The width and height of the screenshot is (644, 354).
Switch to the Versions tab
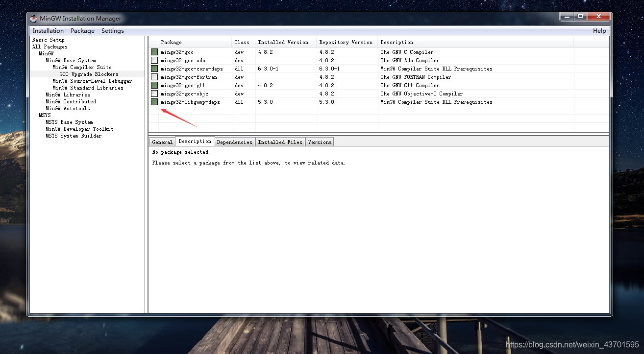click(320, 142)
